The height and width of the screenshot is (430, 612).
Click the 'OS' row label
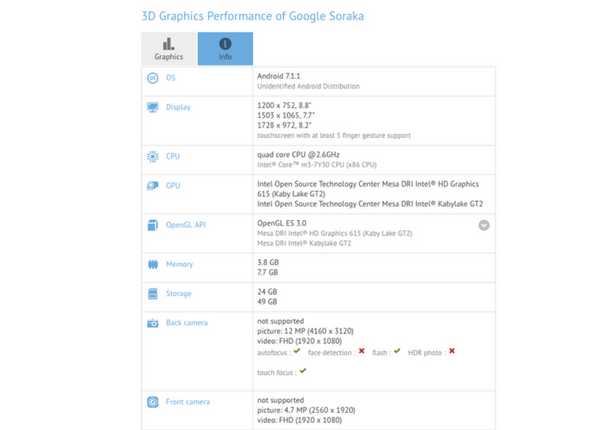tap(171, 78)
